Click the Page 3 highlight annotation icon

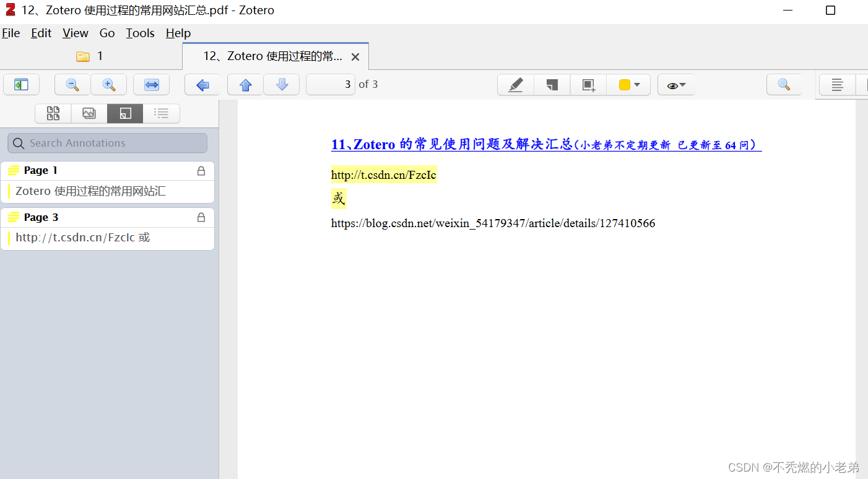(14, 218)
